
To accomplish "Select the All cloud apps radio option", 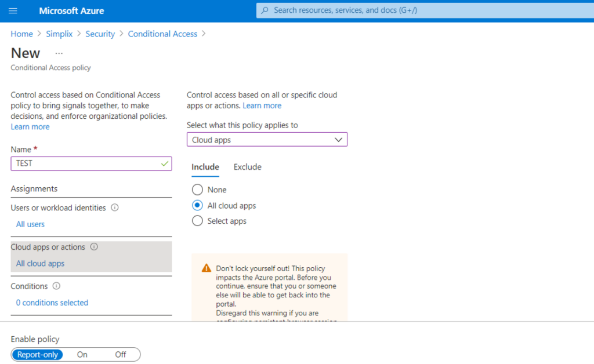I will coord(197,205).
